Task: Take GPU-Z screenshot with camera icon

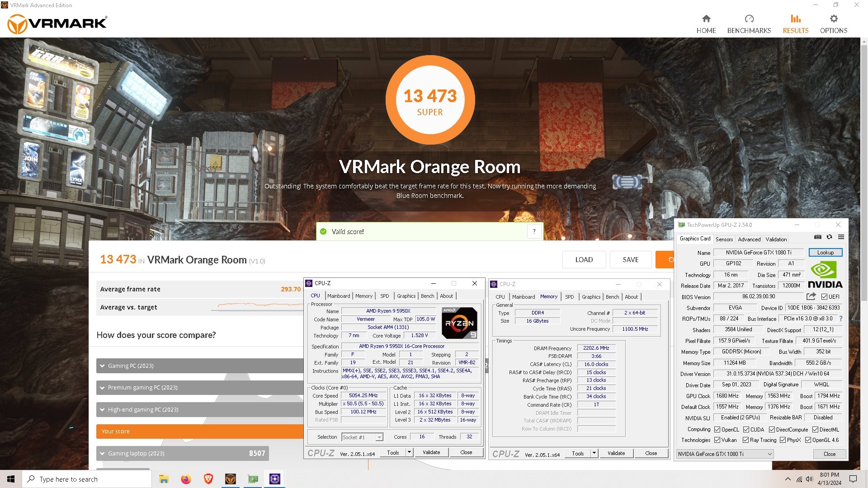Action: click(x=818, y=237)
